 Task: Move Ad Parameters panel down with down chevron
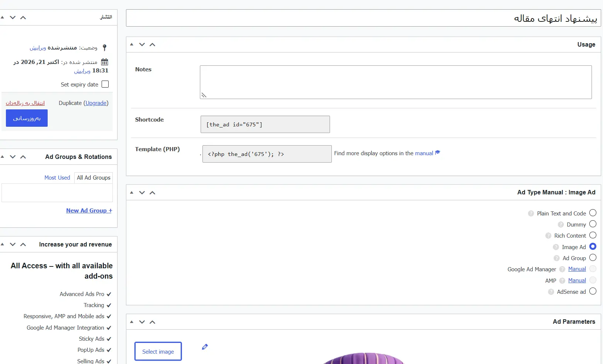tap(142, 322)
